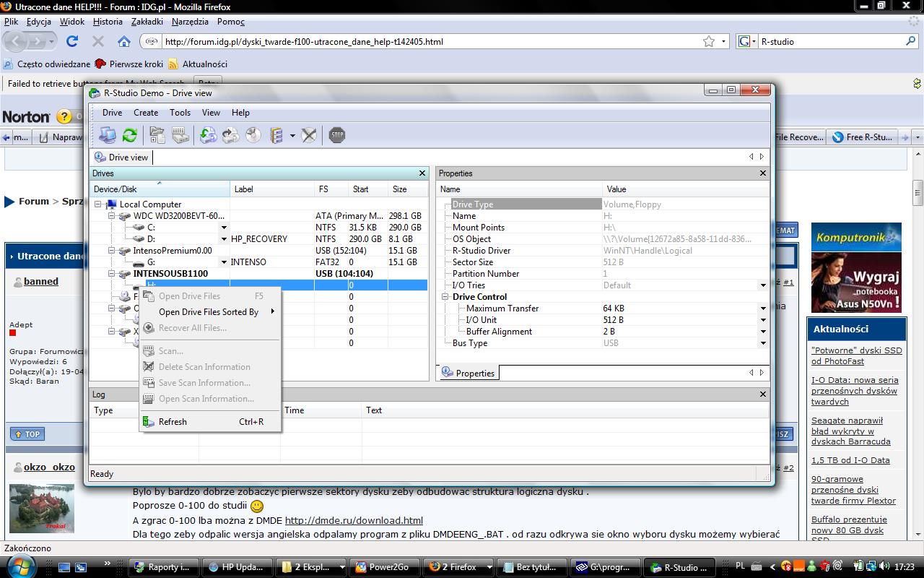The image size is (924, 578).
Task: Open the Buffer Alignment value dropdown
Action: 763,332
